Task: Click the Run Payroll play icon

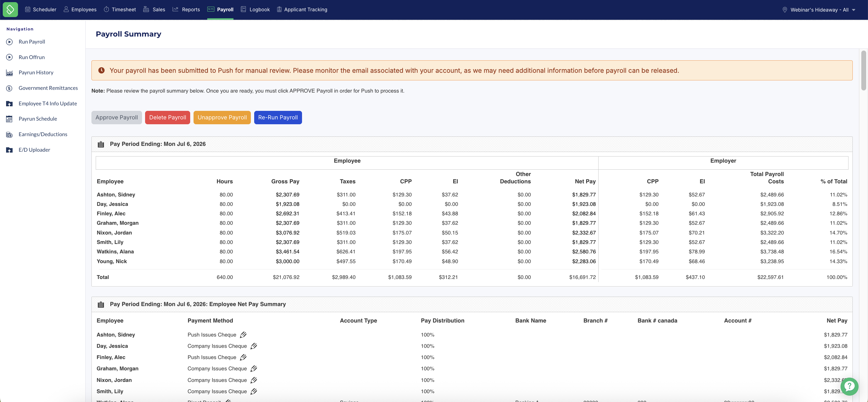Action: [x=9, y=42]
